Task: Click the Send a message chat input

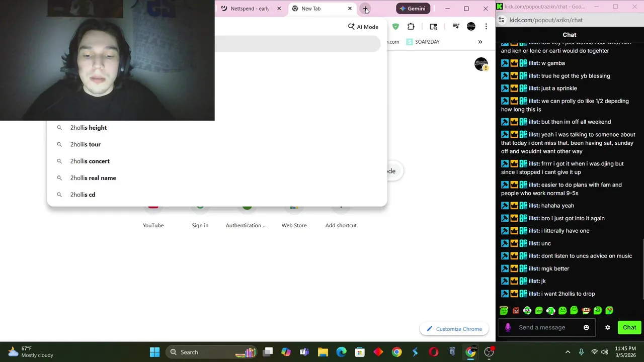Action: pyautogui.click(x=547, y=327)
